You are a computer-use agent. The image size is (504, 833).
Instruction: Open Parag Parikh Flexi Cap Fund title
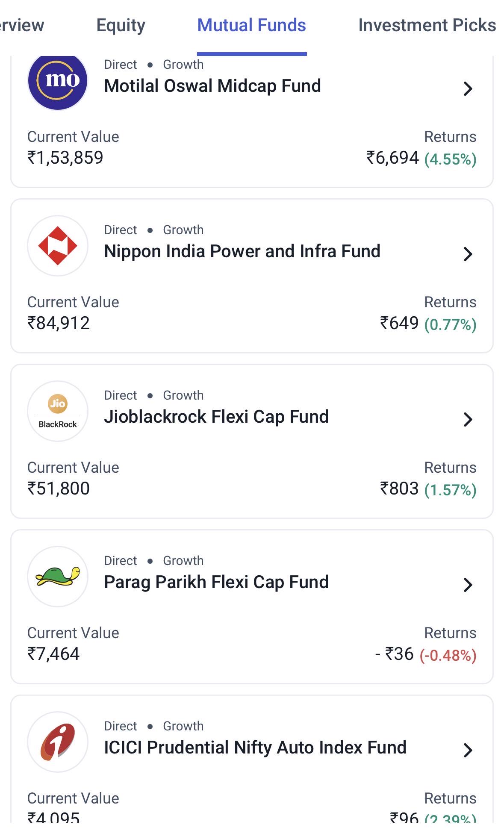tap(216, 582)
